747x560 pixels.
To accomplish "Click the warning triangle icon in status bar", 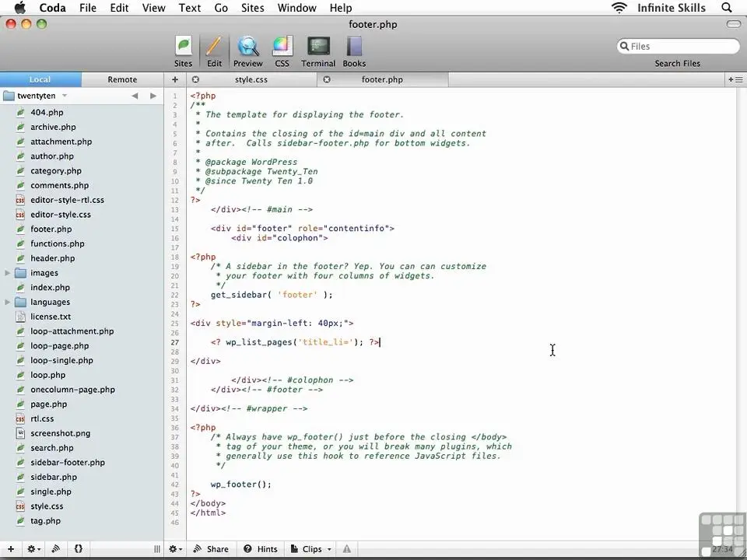I will [x=347, y=549].
